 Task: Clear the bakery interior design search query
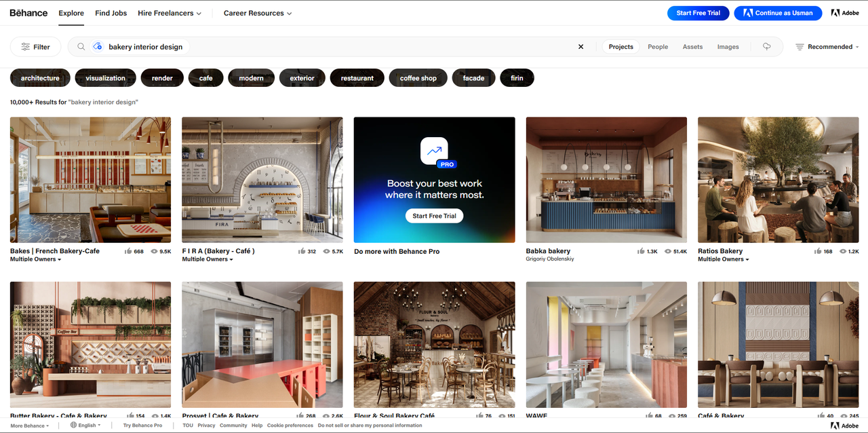tap(580, 46)
